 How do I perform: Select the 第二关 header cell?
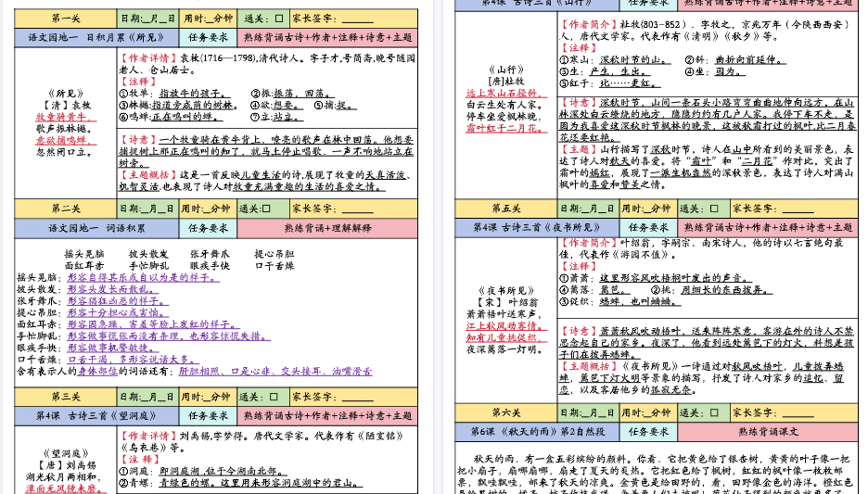pyautogui.click(x=66, y=209)
